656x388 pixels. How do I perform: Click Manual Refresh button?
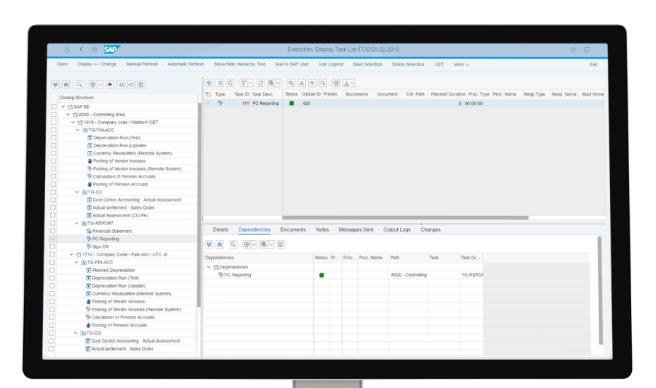[142, 64]
